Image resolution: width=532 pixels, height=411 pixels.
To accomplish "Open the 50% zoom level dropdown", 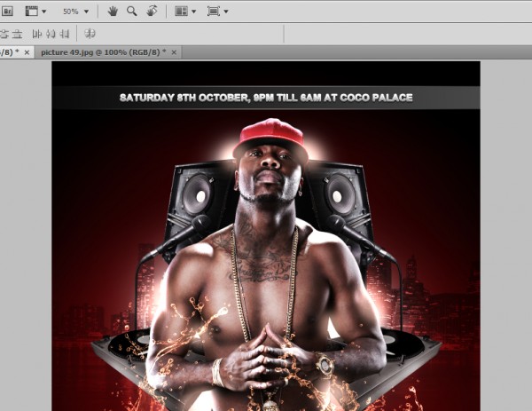I will point(86,12).
